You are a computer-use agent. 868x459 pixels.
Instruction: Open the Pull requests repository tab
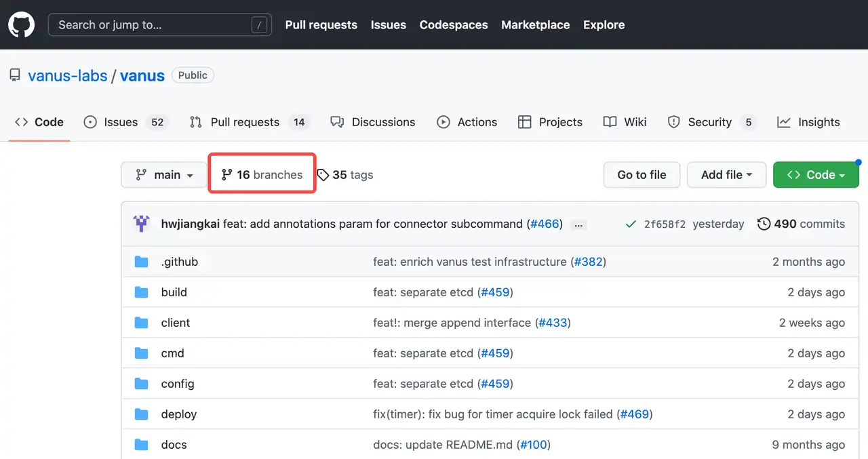click(249, 122)
